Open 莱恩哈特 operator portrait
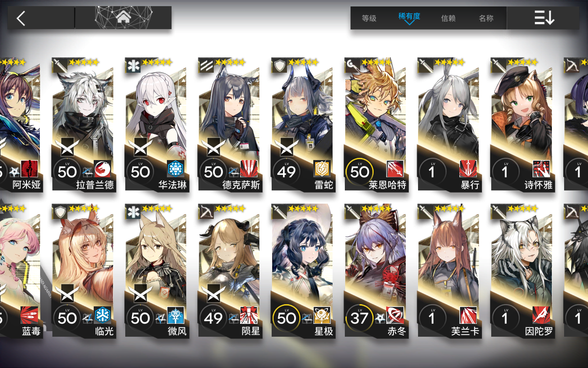 [376, 125]
